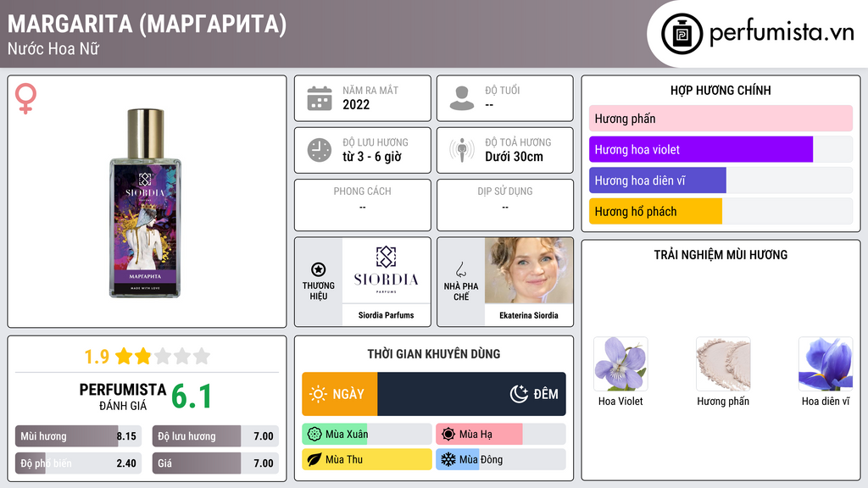Image resolution: width=868 pixels, height=488 pixels.
Task: Click the sun icon in the Ngày bar
Action: 319,394
